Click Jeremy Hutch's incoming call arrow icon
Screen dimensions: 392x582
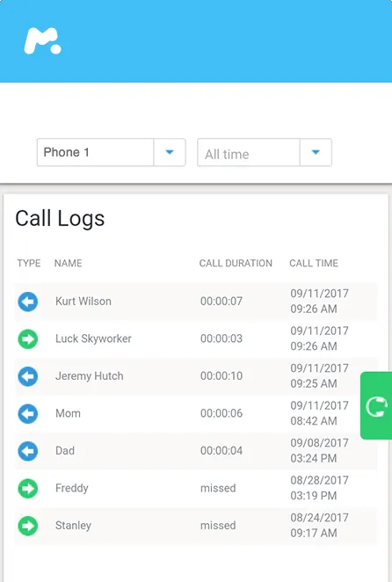(28, 376)
